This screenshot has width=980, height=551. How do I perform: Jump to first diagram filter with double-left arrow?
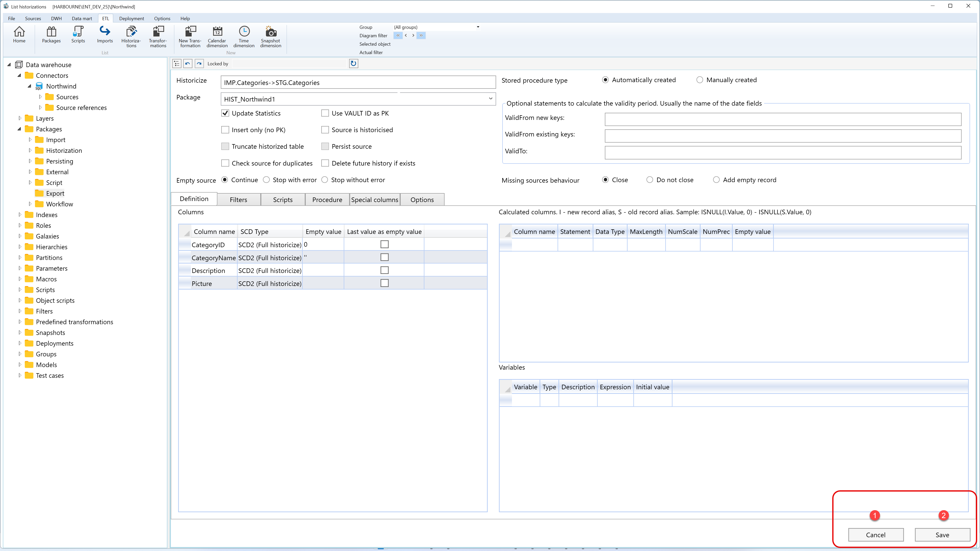[x=398, y=35]
